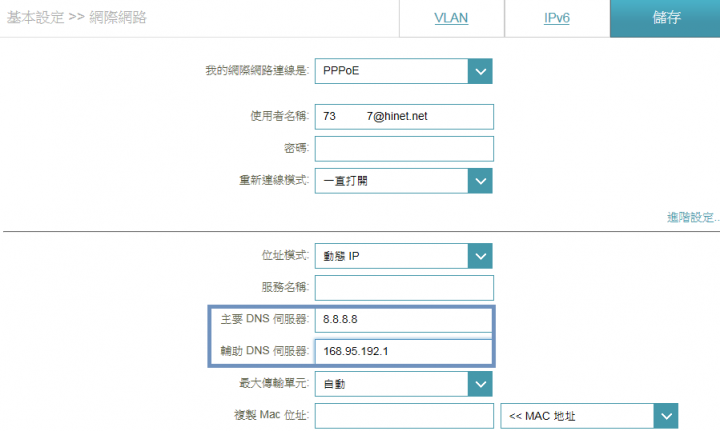Click the 輔助 DNS field showing 168.95.192.1
This screenshot has height=431, width=720.
(x=403, y=352)
